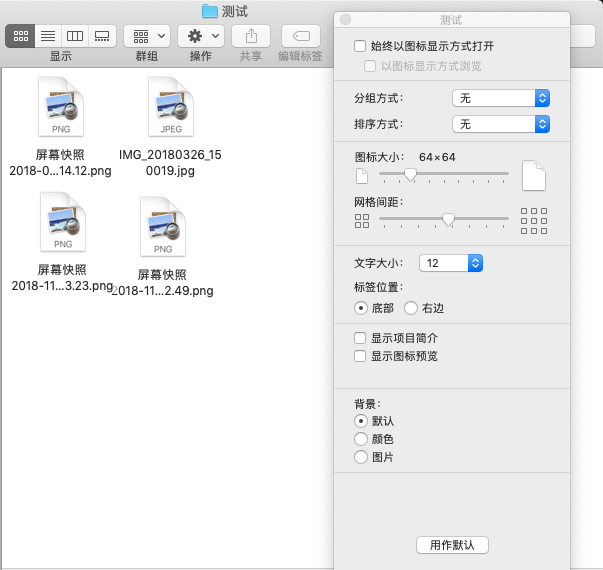
Task: Open the 分组方式 dropdown
Action: 501,98
